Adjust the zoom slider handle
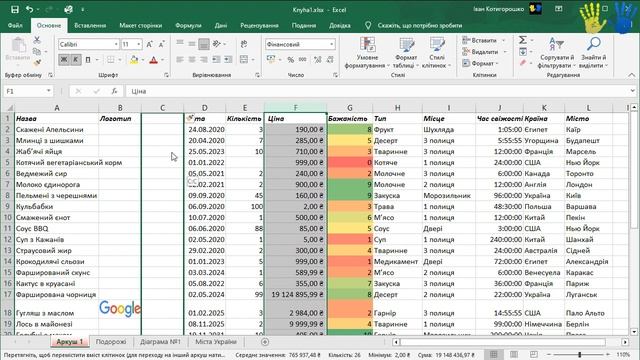 580,355
